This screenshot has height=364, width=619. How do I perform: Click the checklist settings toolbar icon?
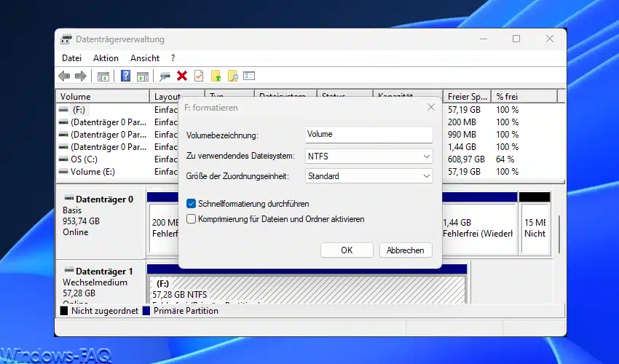(249, 76)
